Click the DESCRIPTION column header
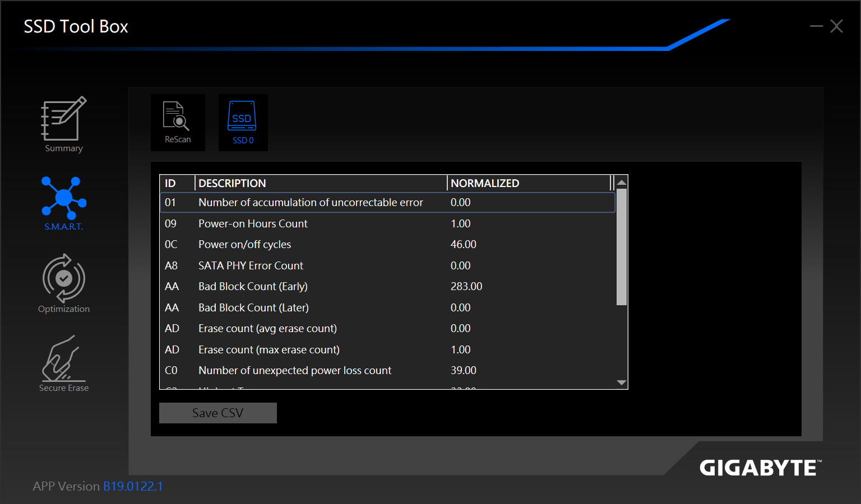Screen dimensions: 861x504 coord(321,183)
